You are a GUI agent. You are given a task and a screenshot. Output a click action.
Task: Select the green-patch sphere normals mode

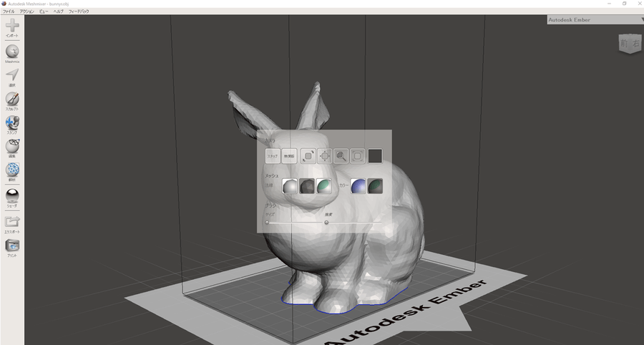[323, 186]
